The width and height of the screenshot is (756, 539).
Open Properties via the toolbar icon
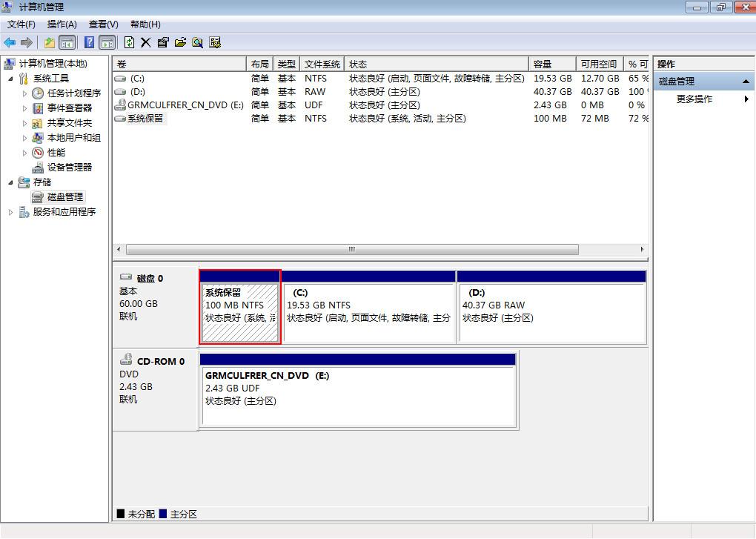[x=165, y=42]
